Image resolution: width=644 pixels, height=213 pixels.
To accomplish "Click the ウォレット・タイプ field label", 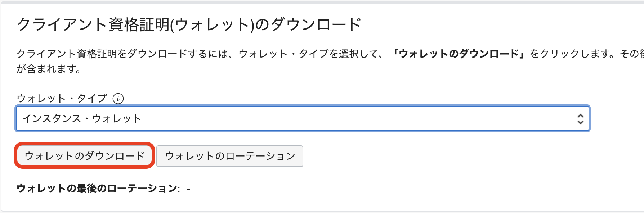I will (x=62, y=98).
